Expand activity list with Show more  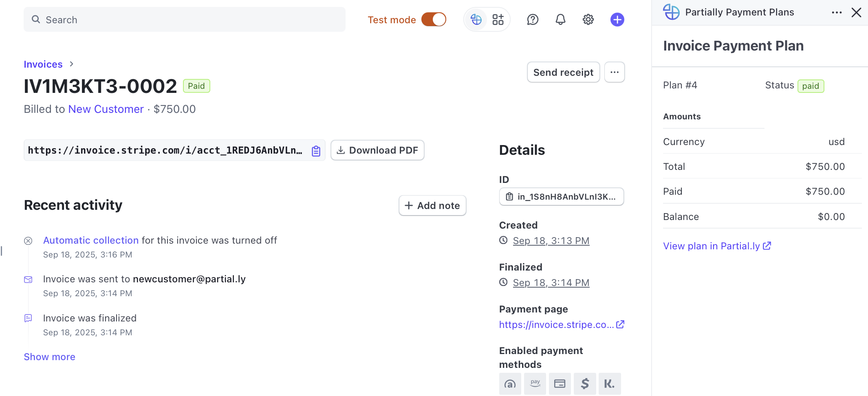point(49,357)
